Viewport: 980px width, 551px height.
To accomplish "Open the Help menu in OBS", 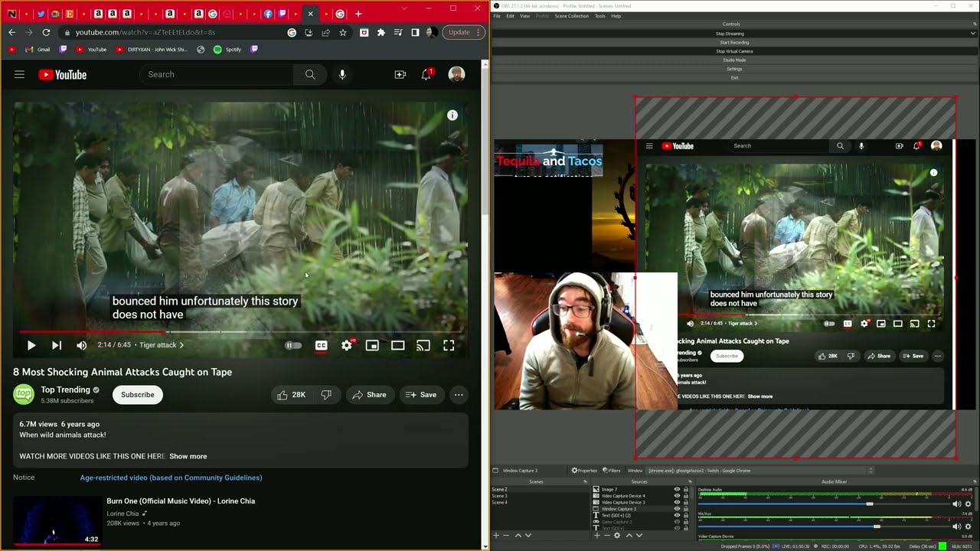I will tap(616, 16).
